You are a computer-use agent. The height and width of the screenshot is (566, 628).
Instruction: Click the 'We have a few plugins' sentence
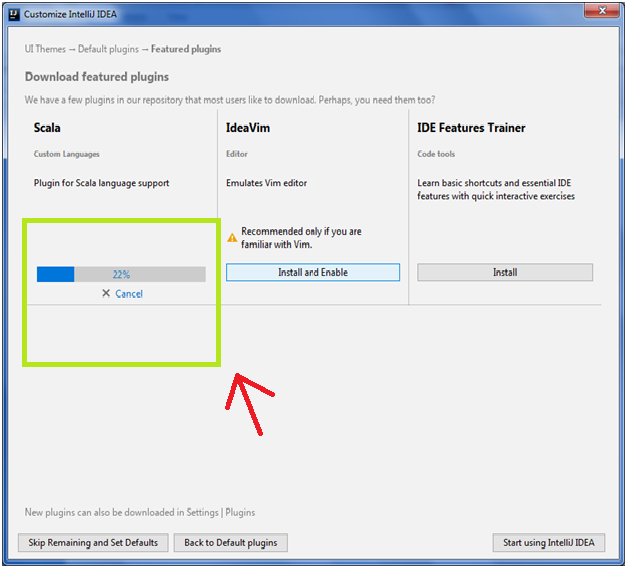229,100
